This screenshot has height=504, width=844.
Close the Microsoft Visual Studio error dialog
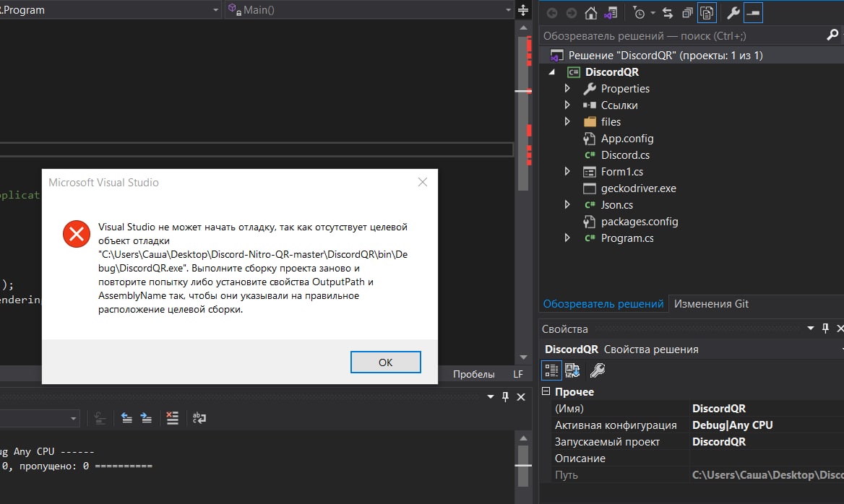point(423,183)
